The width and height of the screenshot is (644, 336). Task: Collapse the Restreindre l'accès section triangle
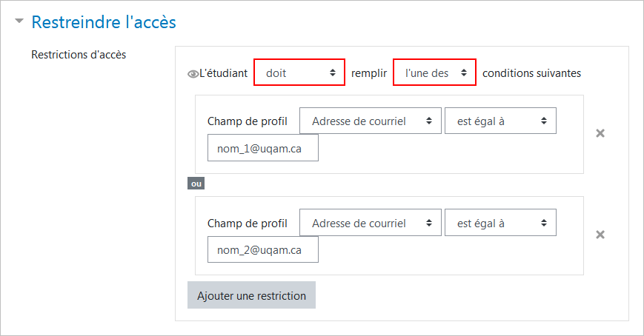(x=19, y=21)
